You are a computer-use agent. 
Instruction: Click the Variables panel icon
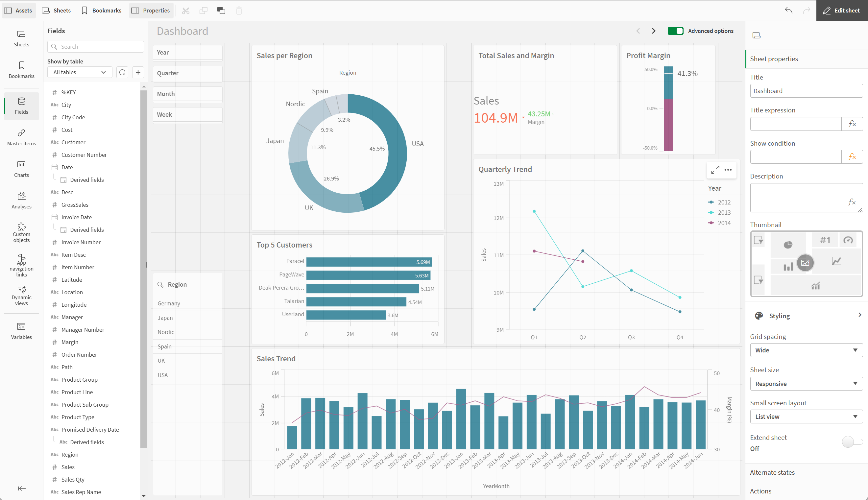21,326
